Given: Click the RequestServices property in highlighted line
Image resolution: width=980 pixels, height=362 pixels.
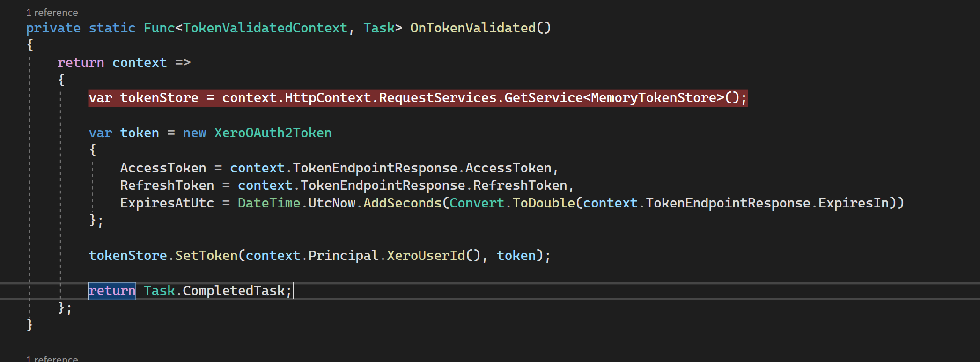Looking at the screenshot, I should pyautogui.click(x=437, y=98).
